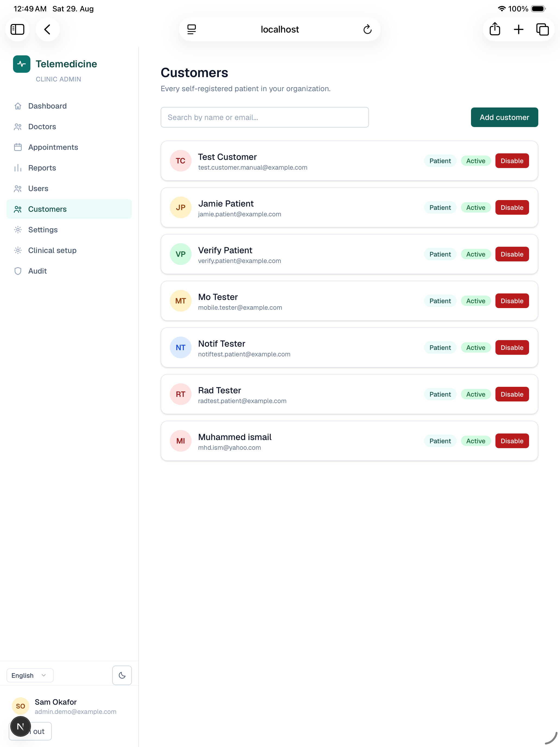
Task: Open the Reports page
Action: (x=69, y=168)
